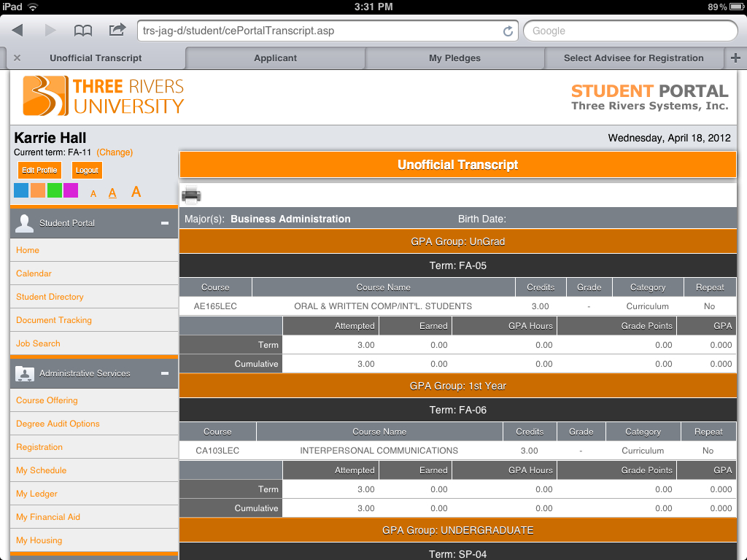The image size is (747, 560).
Task: Click the printer icon to print transcript
Action: click(x=191, y=195)
